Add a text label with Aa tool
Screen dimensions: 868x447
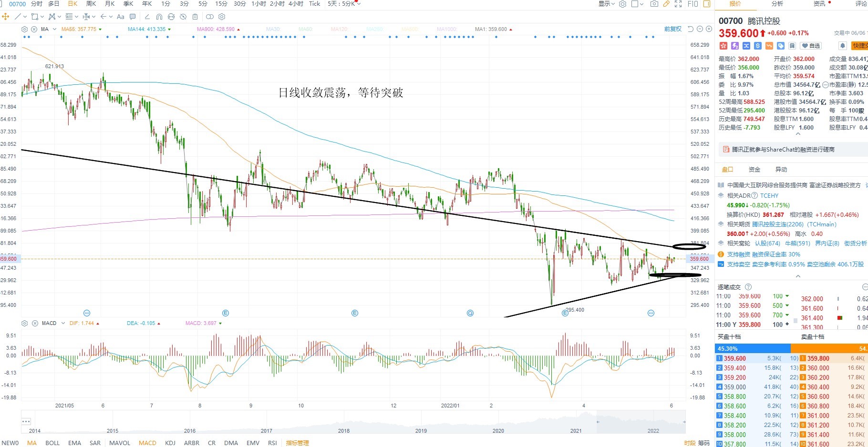pos(121,17)
